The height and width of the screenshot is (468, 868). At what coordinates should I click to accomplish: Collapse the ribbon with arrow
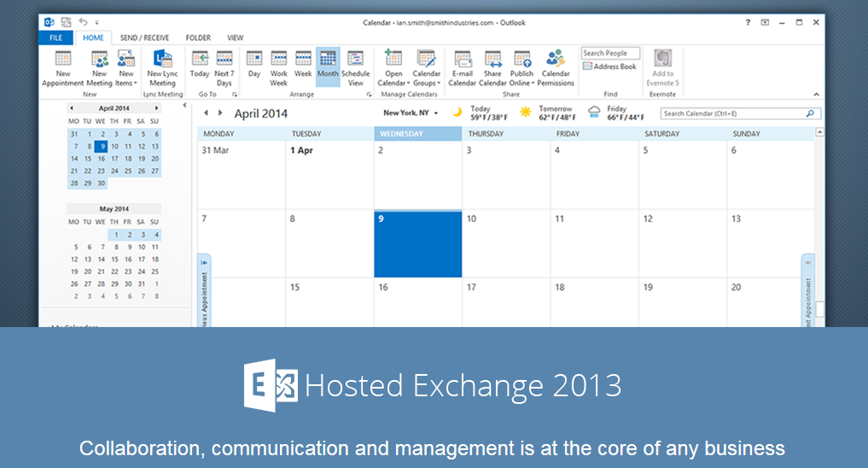816,94
